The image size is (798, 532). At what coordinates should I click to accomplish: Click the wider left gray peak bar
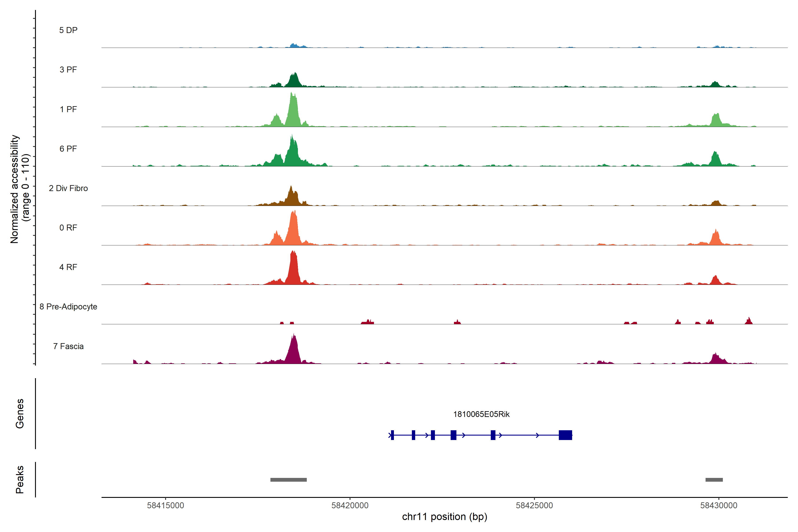288,480
